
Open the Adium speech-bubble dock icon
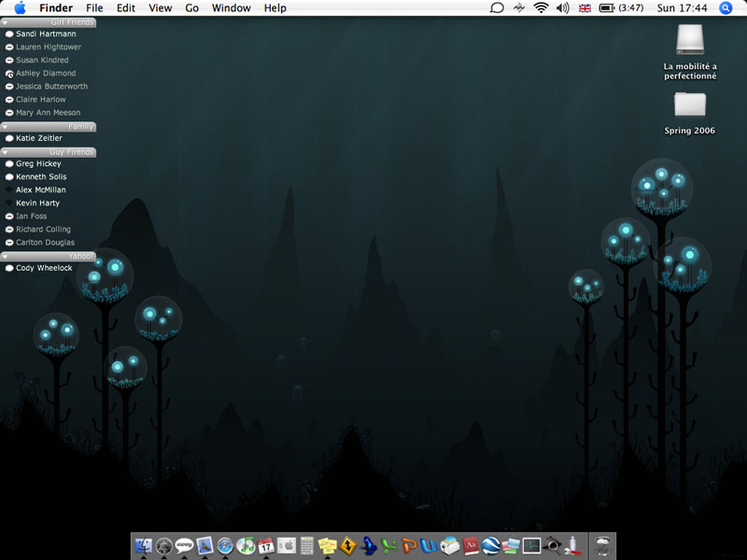point(184,545)
